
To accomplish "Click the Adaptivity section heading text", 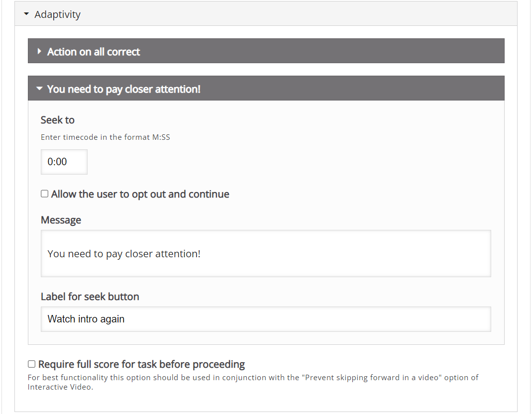I will point(57,14).
